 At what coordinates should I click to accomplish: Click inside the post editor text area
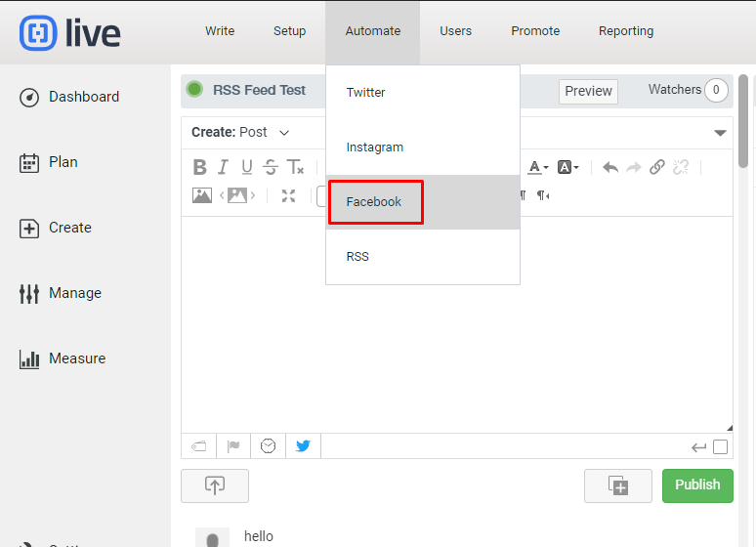tap(457, 324)
